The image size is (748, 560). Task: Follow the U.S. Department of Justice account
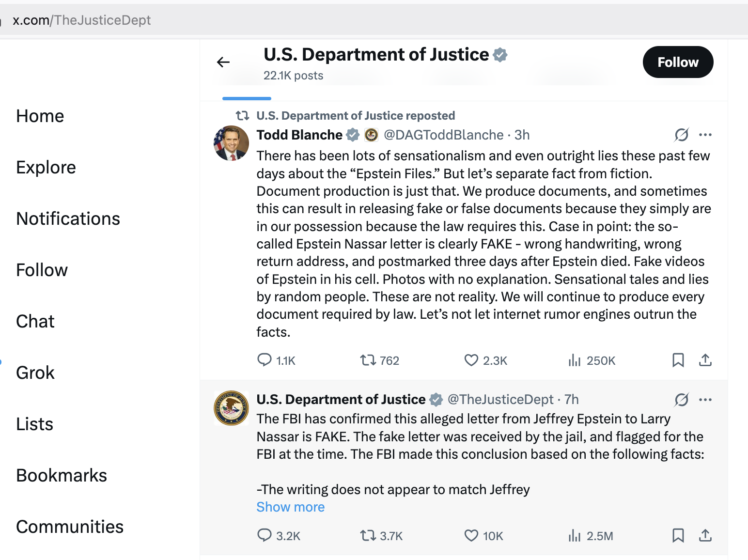point(678,62)
